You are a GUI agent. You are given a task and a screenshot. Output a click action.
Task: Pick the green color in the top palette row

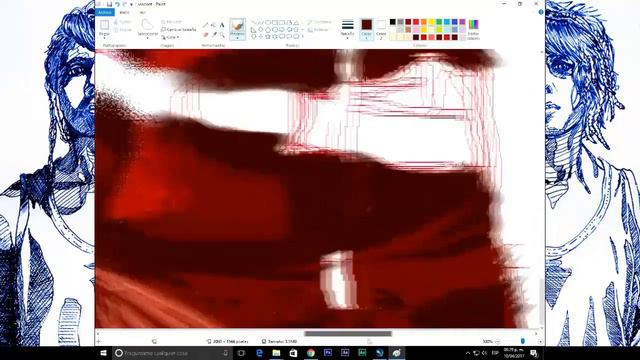click(439, 22)
